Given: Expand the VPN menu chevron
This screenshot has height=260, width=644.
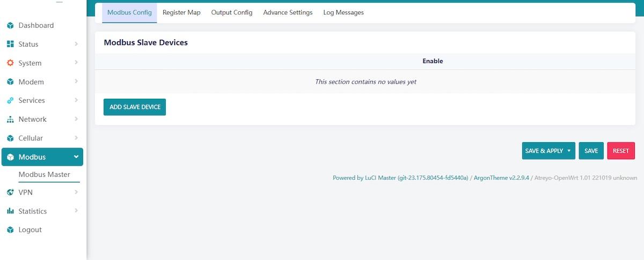Looking at the screenshot, I should (76, 192).
